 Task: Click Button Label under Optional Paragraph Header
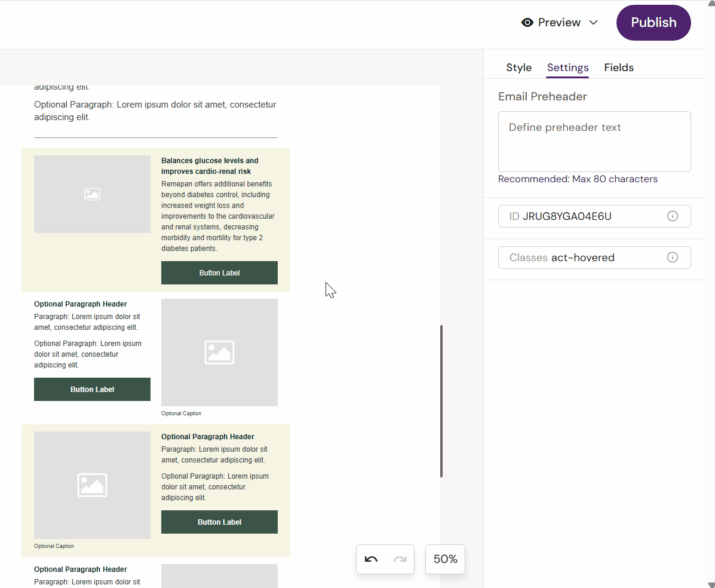[x=92, y=389]
